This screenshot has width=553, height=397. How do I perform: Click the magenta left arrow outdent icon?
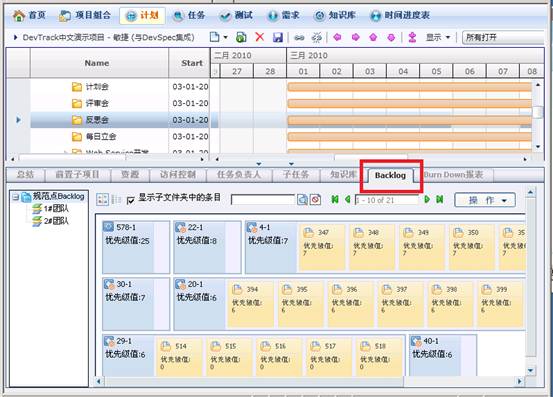337,37
